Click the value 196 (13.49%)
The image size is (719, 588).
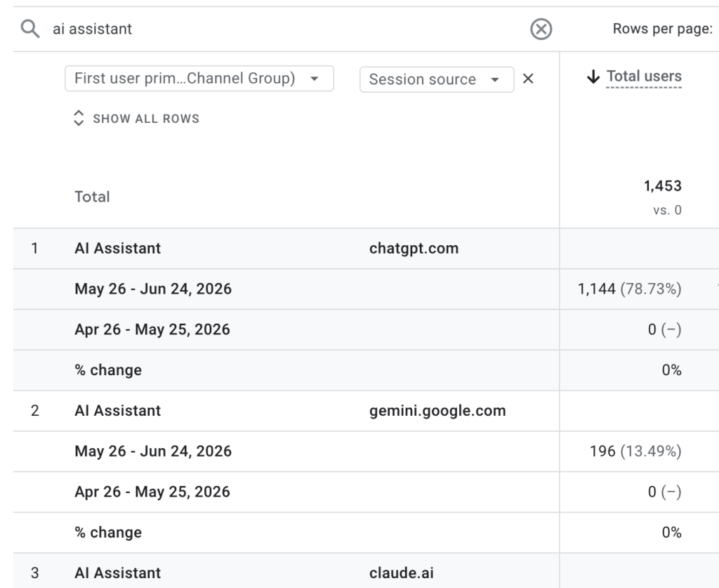[x=635, y=451]
